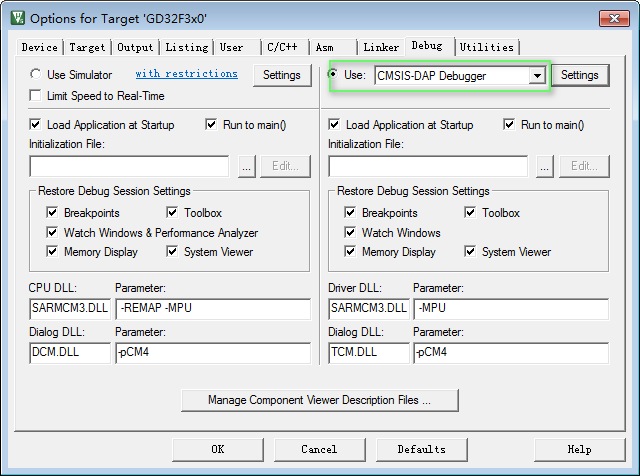Uncheck debugger Breakpoints checkbox
This screenshot has width=640, height=476.
click(x=350, y=212)
